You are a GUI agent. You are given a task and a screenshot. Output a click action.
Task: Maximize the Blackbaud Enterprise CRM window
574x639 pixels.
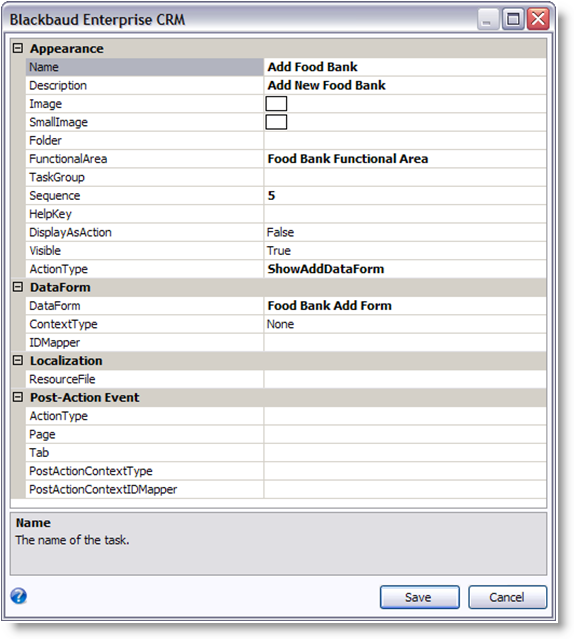513,19
